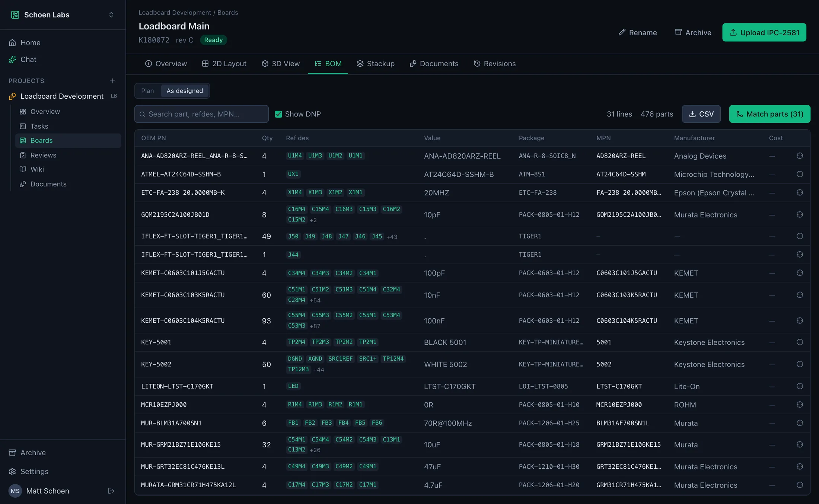Switch to the 2D Layout tab
The height and width of the screenshot is (504, 819).
[224, 64]
